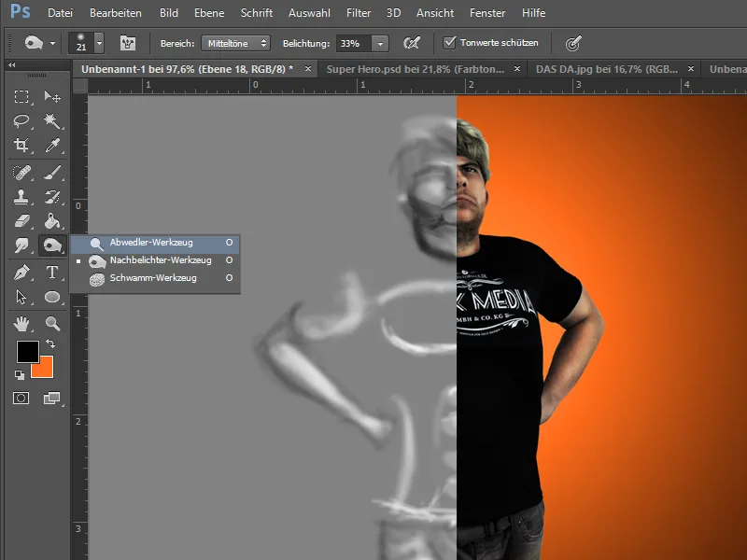Open the Schrift menu

click(x=256, y=13)
